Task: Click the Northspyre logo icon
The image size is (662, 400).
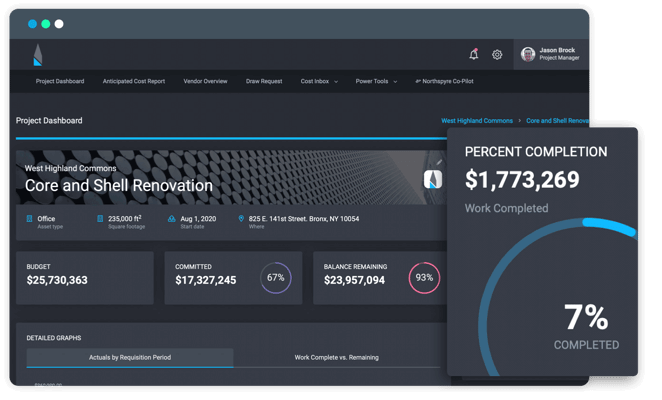Action: pos(37,55)
